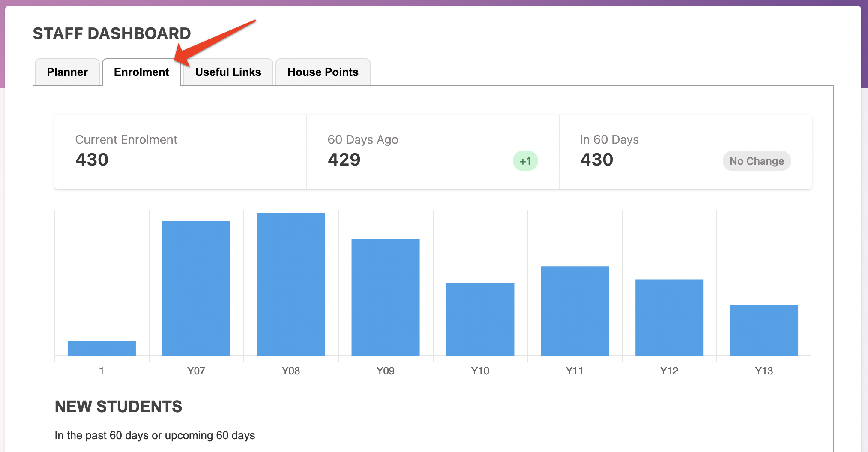This screenshot has width=868, height=452.
Task: Click the New Students section heading
Action: 118,407
